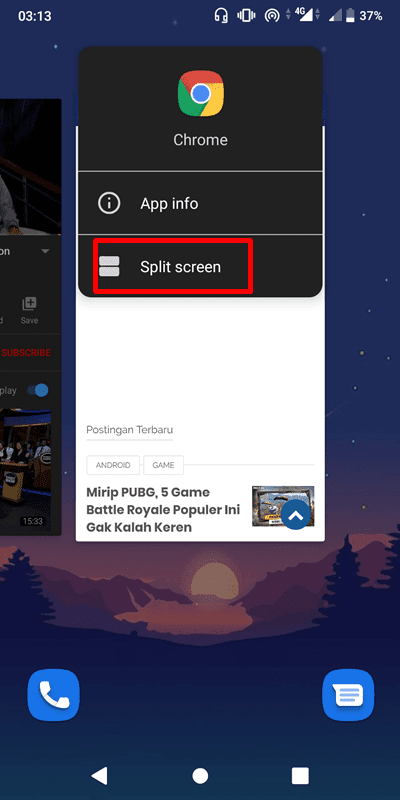This screenshot has height=800, width=400.
Task: Open the 15:33 video thumbnail in YouTube card
Action: (x=26, y=468)
